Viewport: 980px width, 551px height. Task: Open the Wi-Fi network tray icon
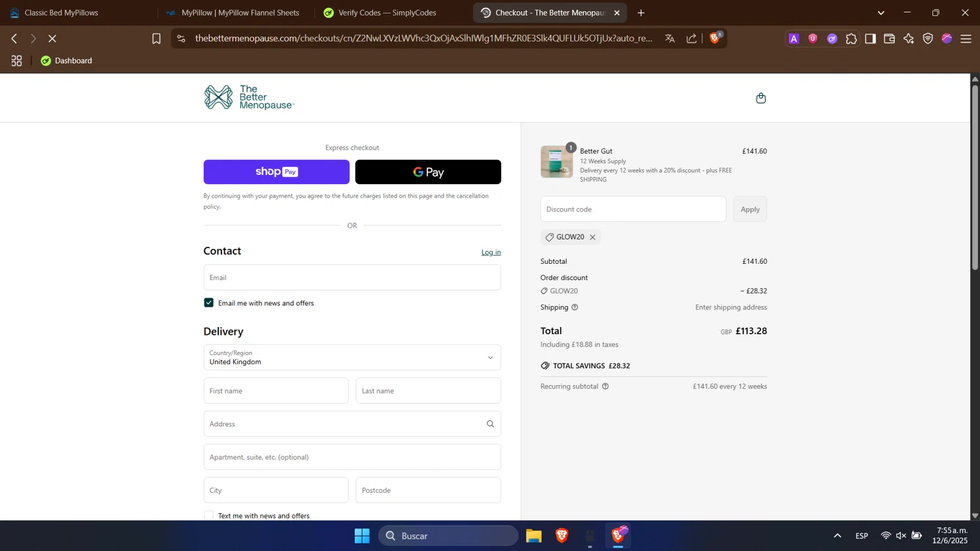coord(886,536)
